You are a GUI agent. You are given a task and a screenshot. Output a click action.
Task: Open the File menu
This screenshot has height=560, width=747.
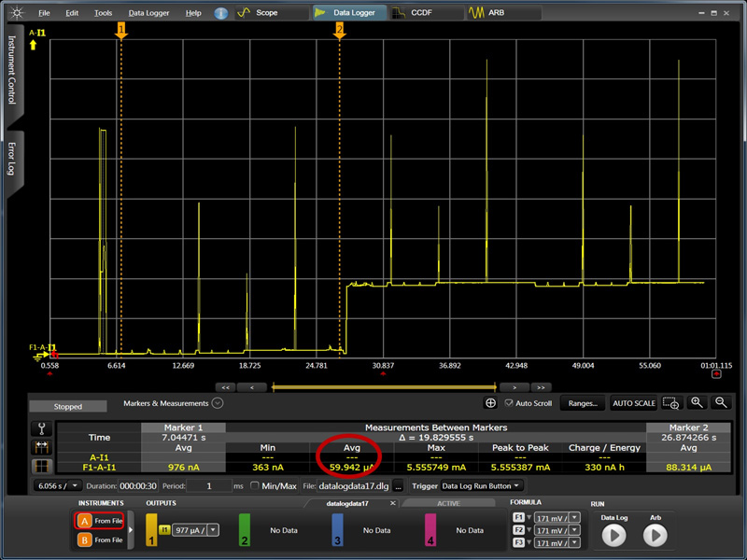coord(44,13)
